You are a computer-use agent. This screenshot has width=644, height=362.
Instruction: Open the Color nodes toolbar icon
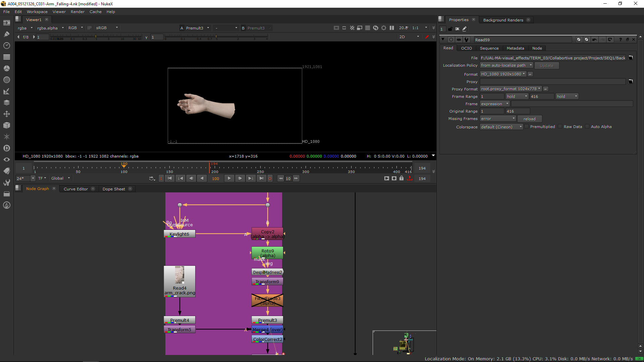tap(6, 68)
